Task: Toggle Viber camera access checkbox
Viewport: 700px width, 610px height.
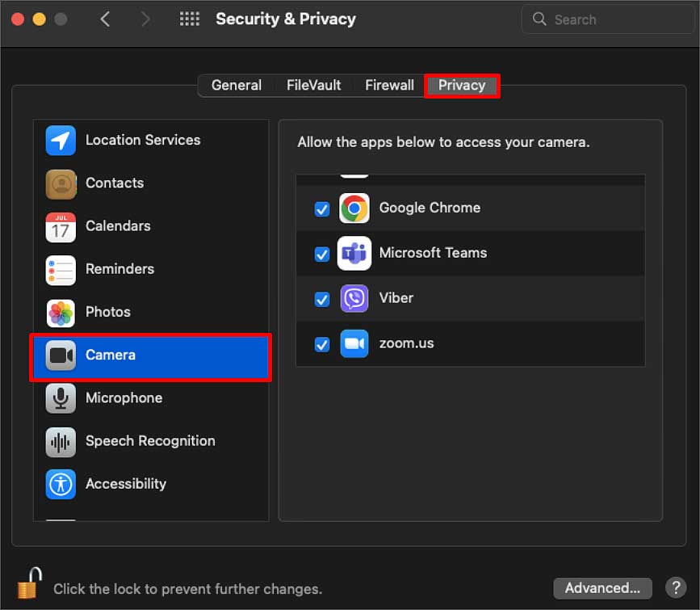Action: (322, 299)
